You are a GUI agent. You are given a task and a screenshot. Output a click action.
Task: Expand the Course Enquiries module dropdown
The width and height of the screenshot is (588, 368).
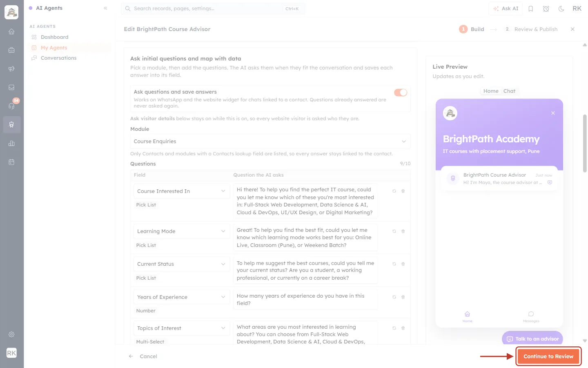click(x=270, y=141)
